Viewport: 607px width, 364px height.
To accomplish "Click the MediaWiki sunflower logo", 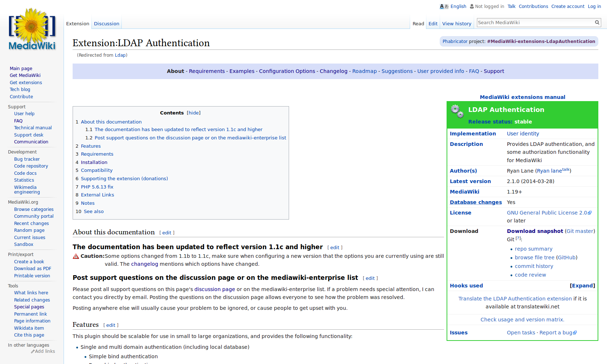I will (x=32, y=29).
